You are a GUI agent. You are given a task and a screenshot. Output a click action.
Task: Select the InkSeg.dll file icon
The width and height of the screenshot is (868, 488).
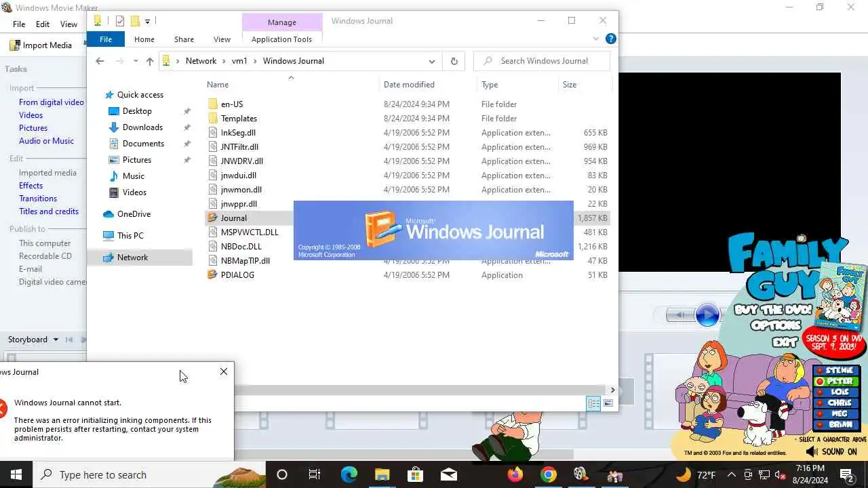(x=213, y=133)
